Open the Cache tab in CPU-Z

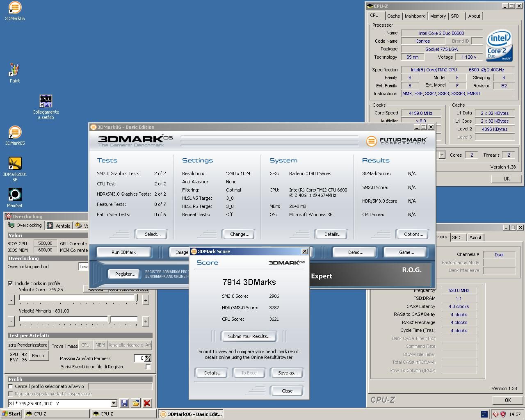pyautogui.click(x=393, y=16)
